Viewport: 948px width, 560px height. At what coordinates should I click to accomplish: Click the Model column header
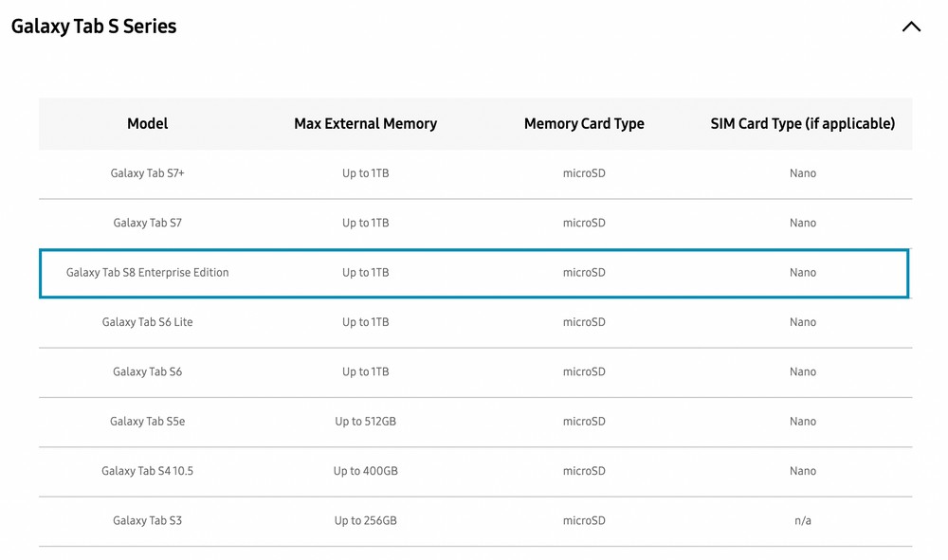coord(148,124)
